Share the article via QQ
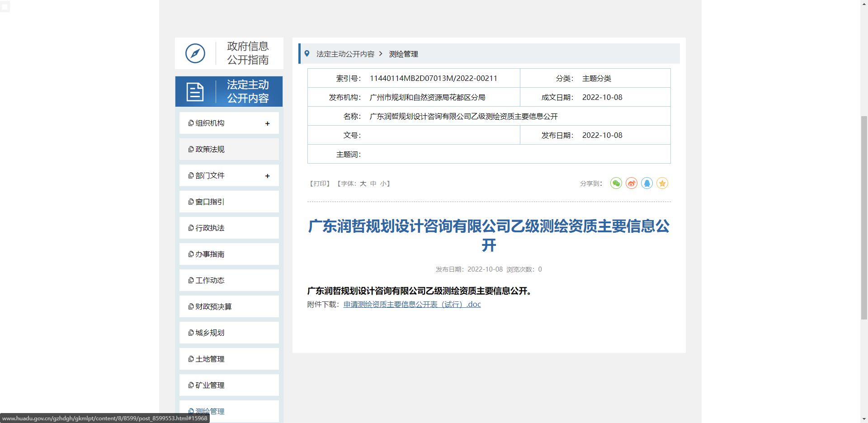 (646, 183)
